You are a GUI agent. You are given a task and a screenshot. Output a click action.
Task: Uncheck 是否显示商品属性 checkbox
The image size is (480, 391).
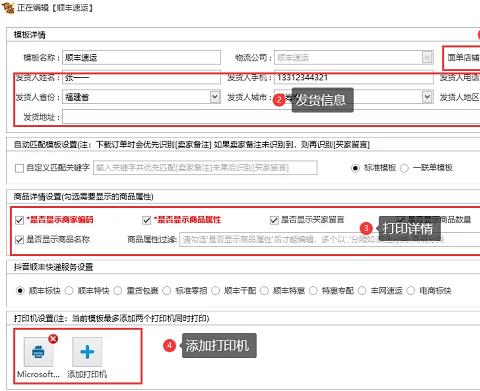[x=146, y=220]
